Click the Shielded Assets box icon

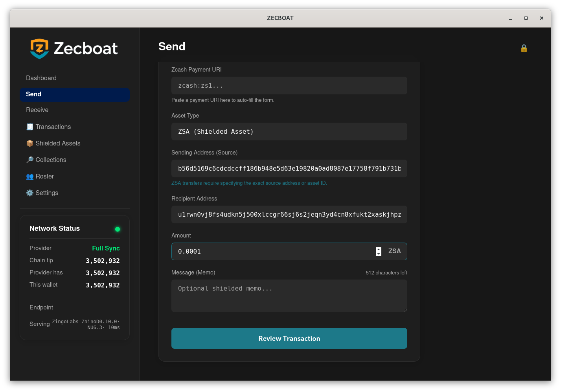point(30,143)
